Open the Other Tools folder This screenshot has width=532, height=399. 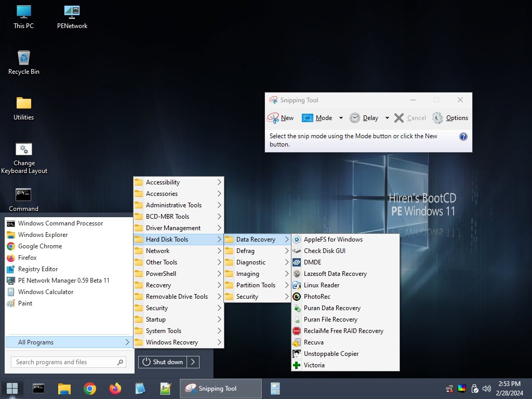tap(179, 262)
